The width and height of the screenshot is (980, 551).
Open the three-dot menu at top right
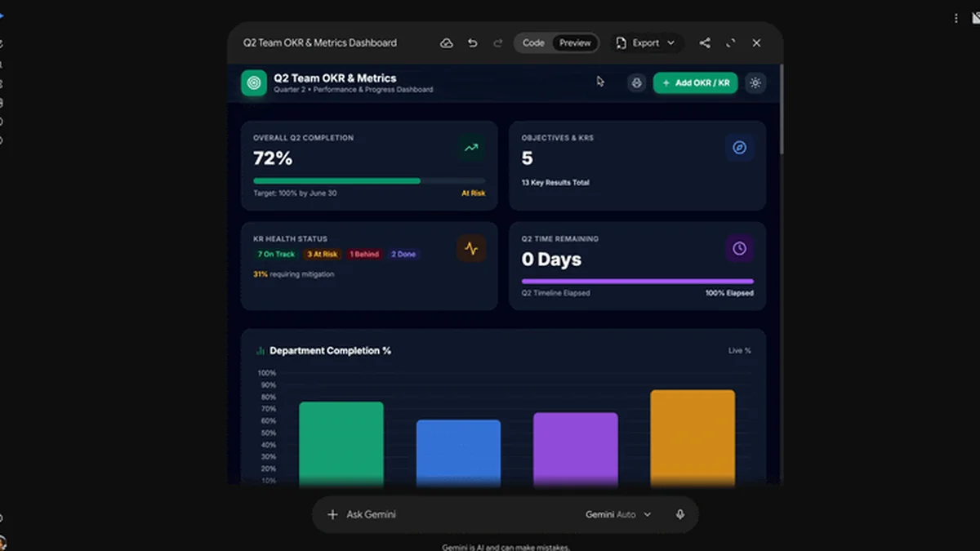tap(956, 18)
